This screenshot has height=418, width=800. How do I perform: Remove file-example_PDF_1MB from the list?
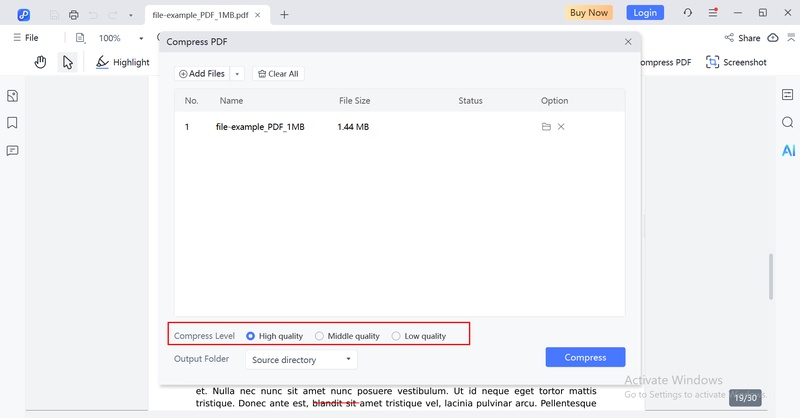point(561,127)
